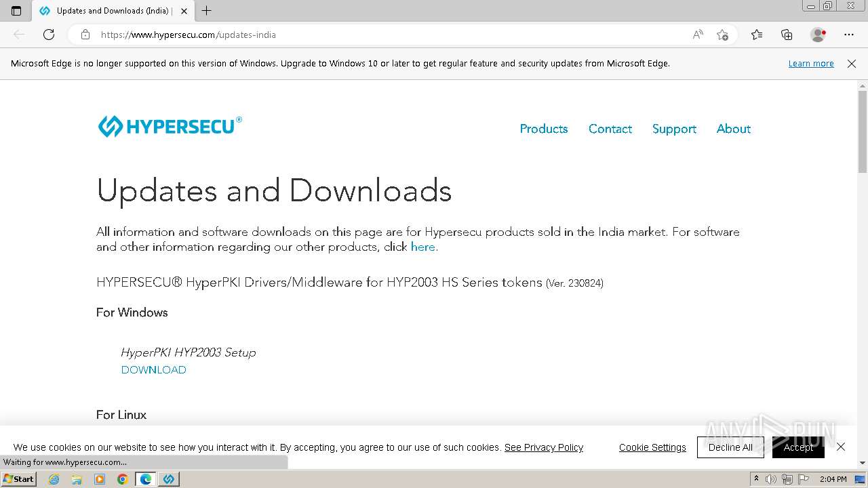Click the Show desktop button
This screenshot has width=868, height=488.
click(x=861, y=479)
